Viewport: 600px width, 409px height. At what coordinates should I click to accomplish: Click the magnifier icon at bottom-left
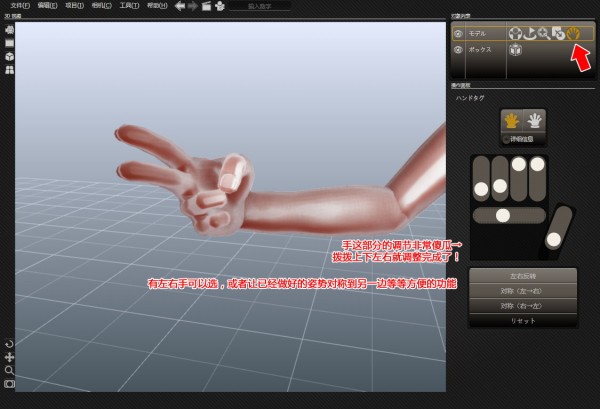click(x=9, y=369)
